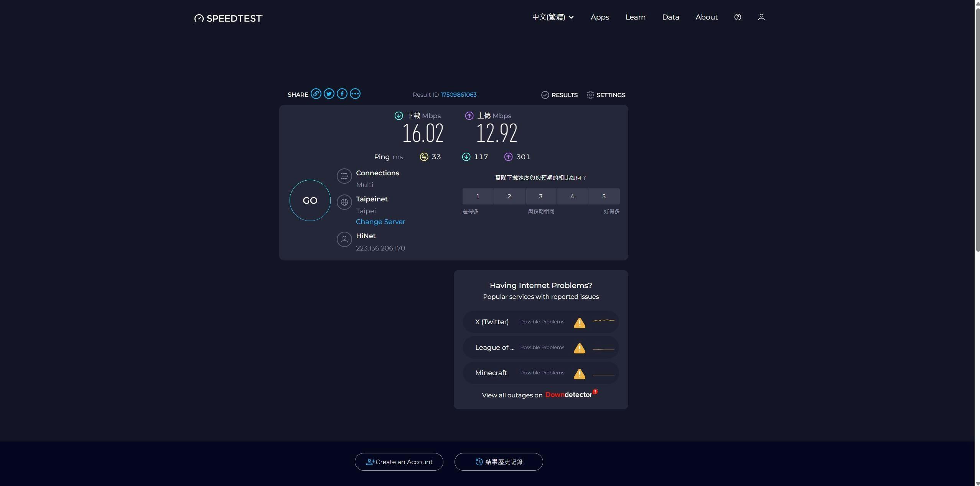Rate download speed as 2
Image resolution: width=980 pixels, height=486 pixels.
click(509, 196)
